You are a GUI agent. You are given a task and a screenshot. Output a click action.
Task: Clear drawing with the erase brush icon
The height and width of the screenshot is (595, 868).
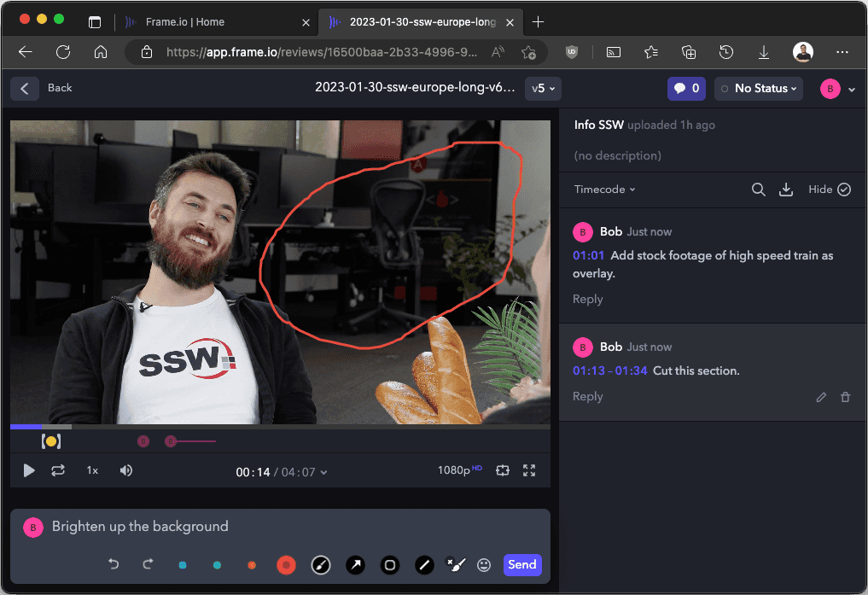[x=456, y=564]
